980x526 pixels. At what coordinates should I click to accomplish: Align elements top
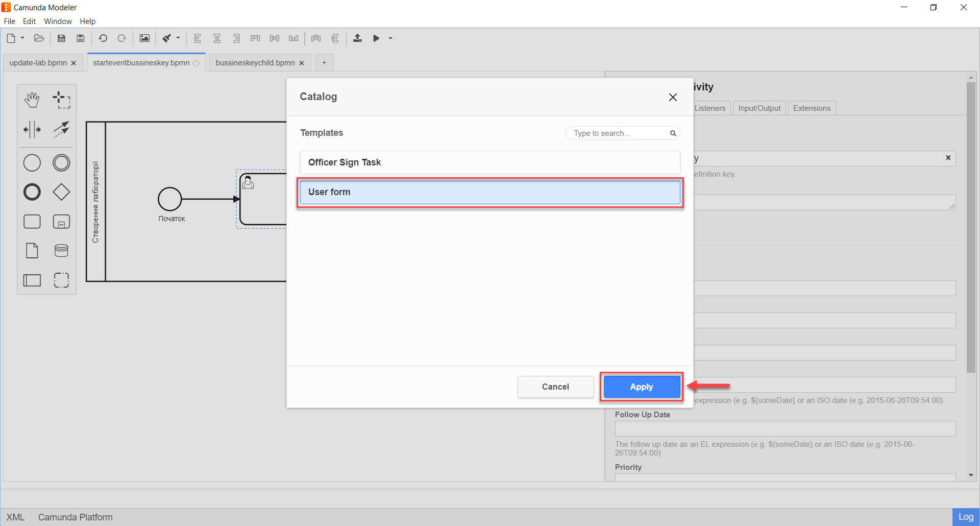[x=256, y=38]
